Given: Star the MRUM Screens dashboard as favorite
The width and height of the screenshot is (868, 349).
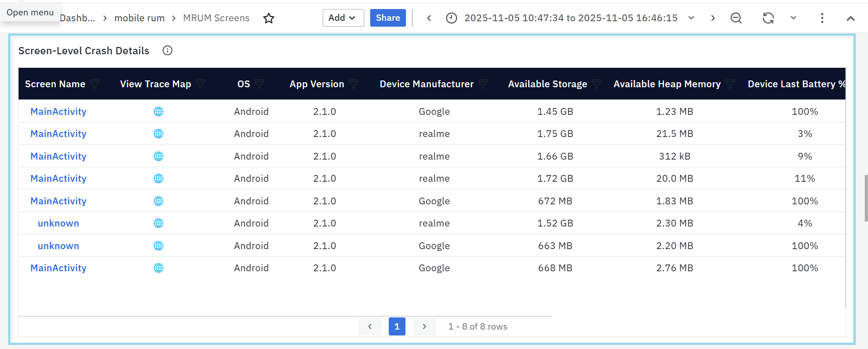Looking at the screenshot, I should (x=269, y=18).
